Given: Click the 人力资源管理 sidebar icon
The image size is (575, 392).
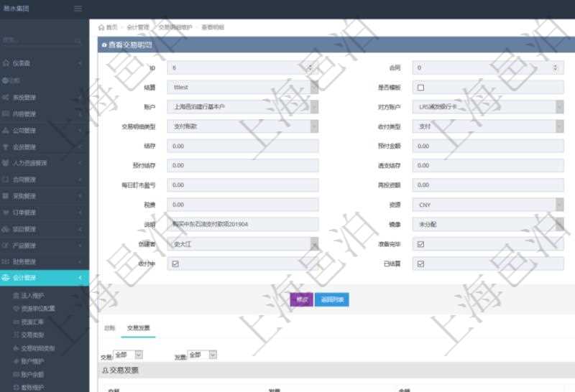Looking at the screenshot, I should 6,163.
